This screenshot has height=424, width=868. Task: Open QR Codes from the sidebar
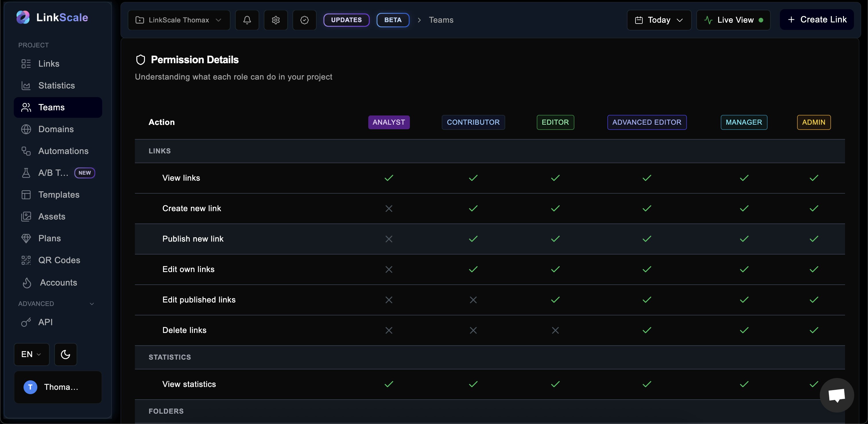point(59,260)
